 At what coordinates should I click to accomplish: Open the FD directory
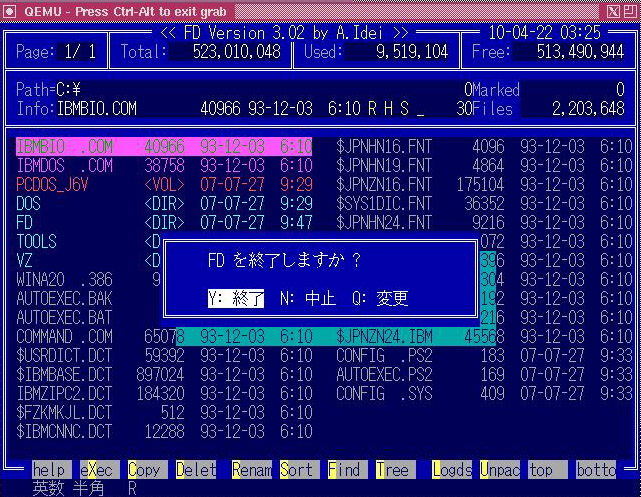(x=164, y=222)
